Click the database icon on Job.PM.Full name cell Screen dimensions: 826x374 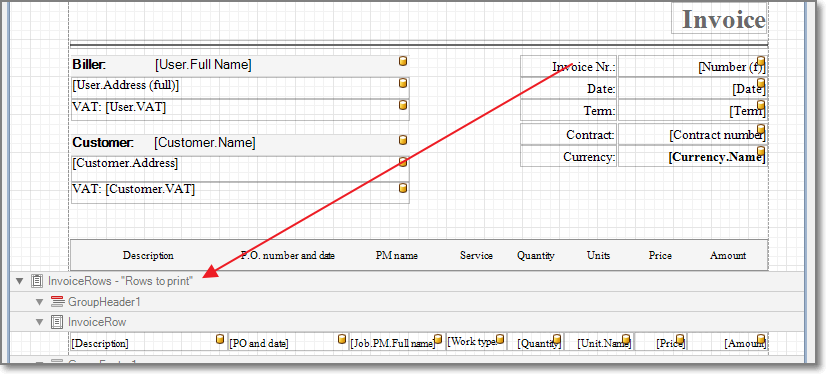pos(438,339)
